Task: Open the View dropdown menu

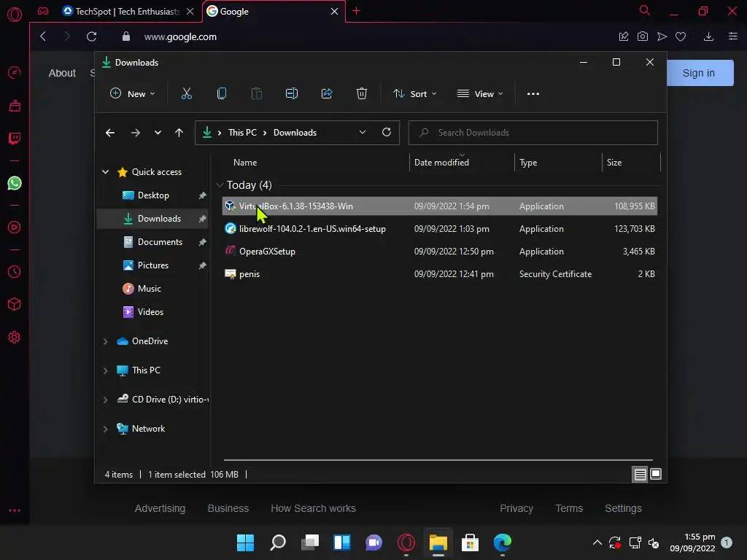Action: [x=480, y=94]
